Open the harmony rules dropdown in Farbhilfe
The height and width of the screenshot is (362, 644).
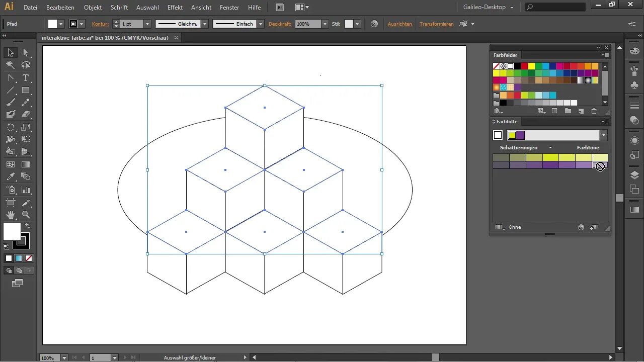[604, 135]
